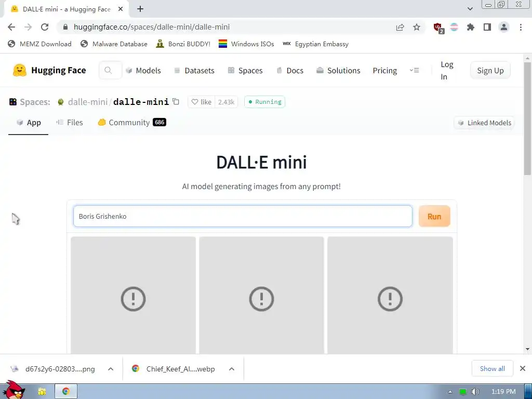Click the prompt field containing Boris Grishenko
Viewport: 532px width, 399px height.
tap(243, 216)
